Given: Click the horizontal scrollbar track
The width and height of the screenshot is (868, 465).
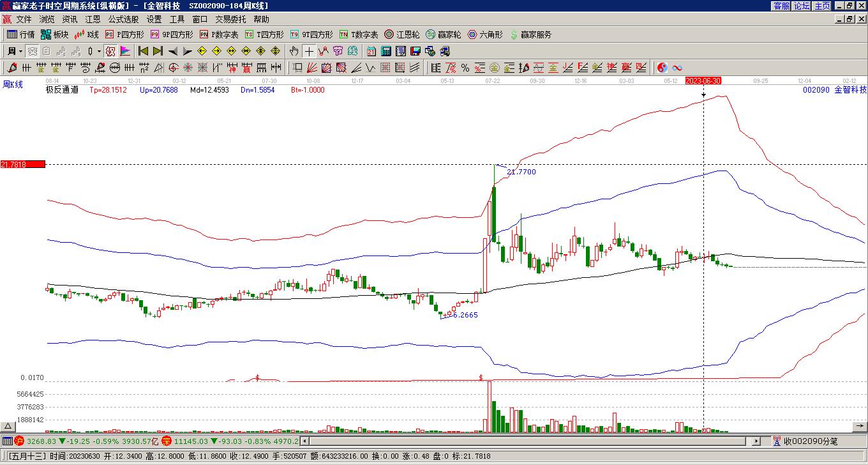Looking at the screenshot, I should (x=530, y=441).
